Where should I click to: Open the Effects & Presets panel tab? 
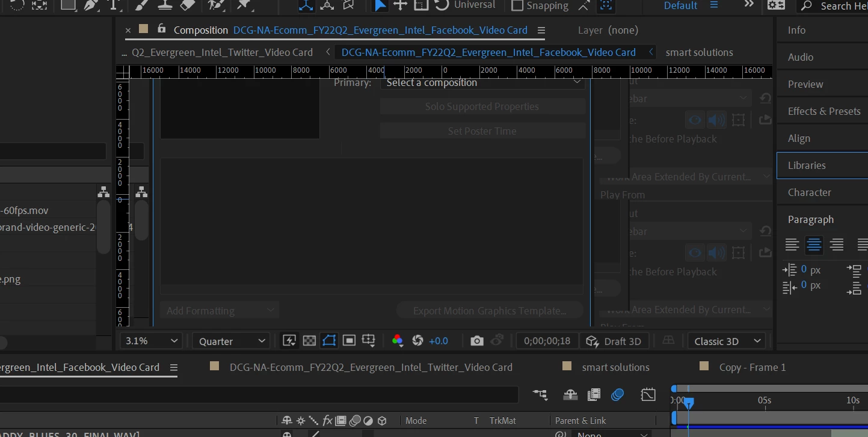coord(824,111)
